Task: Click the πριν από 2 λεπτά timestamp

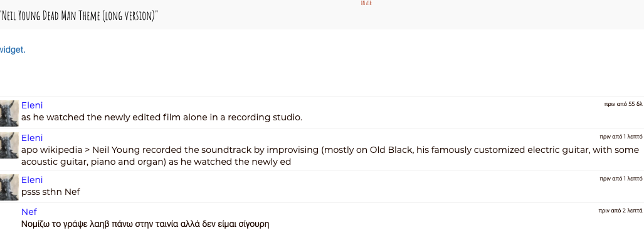Action: 621,211
